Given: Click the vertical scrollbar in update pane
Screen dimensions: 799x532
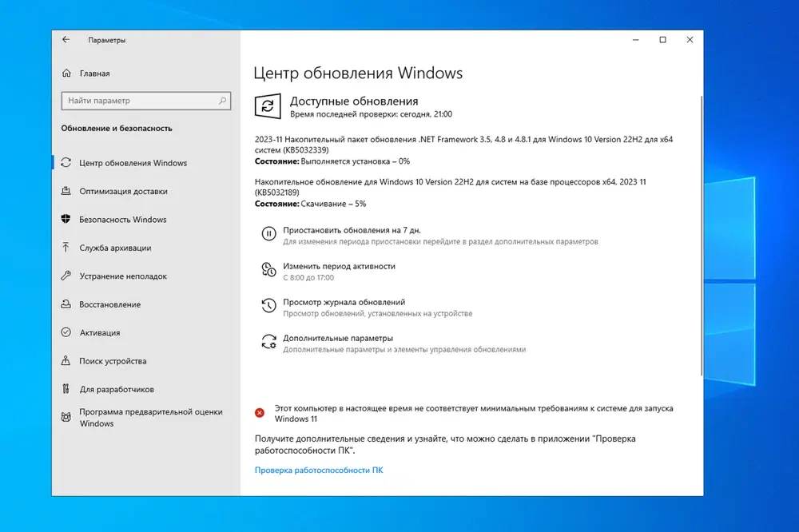Looking at the screenshot, I should (702, 236).
